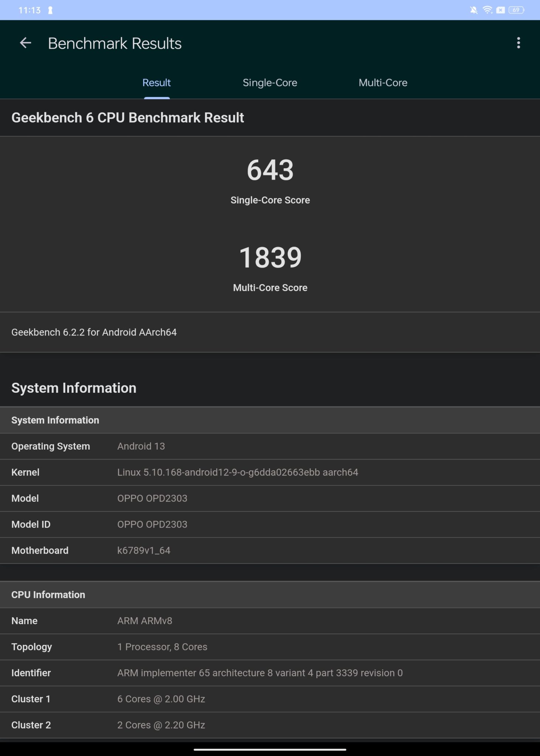540x756 pixels.
Task: Tap the Kernel version row
Action: (270, 472)
